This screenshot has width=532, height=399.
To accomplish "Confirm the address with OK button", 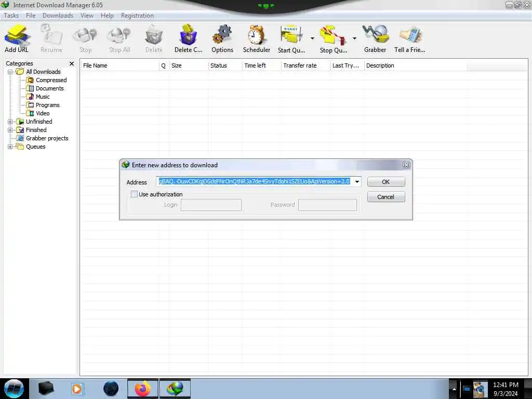I will [386, 182].
